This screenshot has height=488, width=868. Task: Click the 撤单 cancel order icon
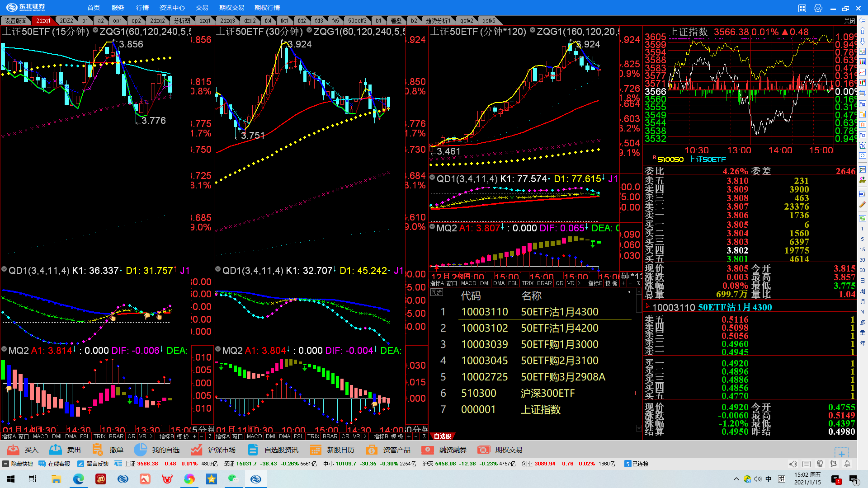[98, 450]
